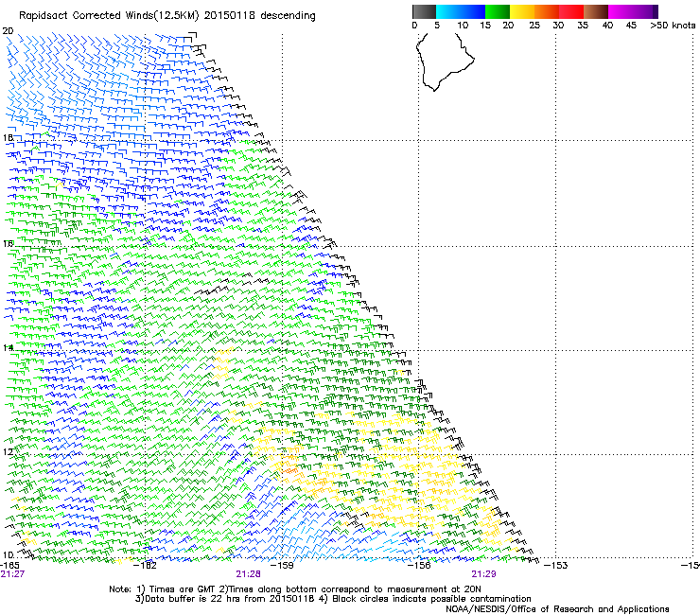Click the '>50 knots' legend label

tap(673, 26)
